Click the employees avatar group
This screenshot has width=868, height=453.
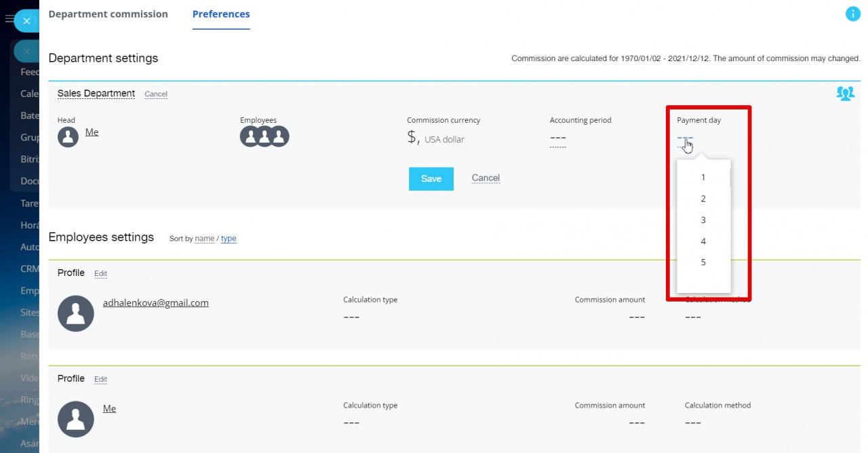click(264, 136)
